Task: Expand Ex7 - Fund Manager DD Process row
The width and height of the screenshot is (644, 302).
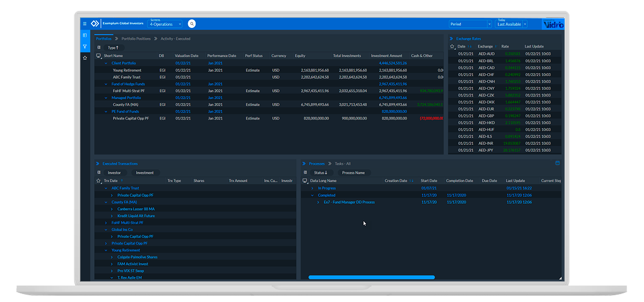Action: (318, 202)
